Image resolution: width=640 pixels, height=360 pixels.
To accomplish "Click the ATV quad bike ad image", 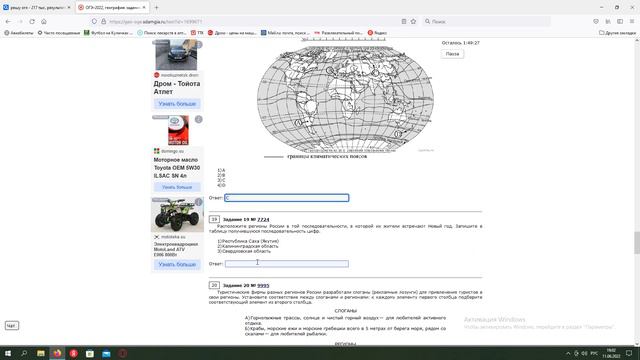I will [177, 215].
